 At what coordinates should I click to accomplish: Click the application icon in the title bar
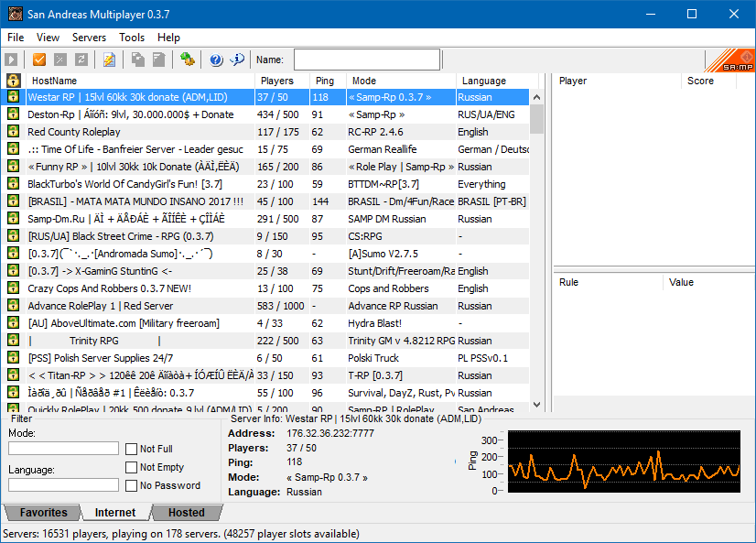point(15,14)
